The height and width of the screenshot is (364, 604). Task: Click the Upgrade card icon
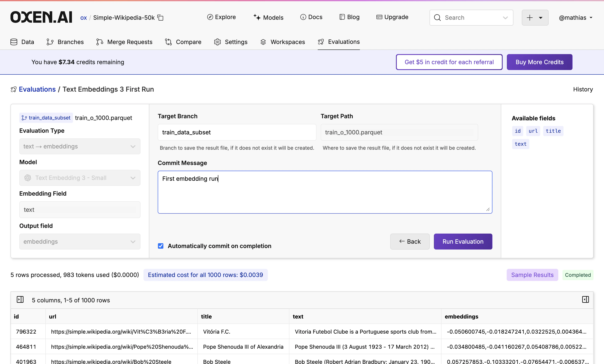pyautogui.click(x=379, y=17)
